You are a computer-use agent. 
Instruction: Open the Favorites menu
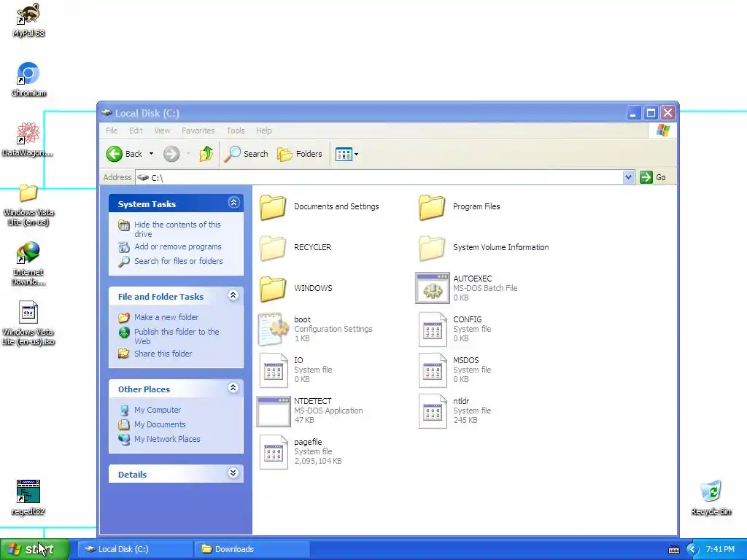click(198, 131)
